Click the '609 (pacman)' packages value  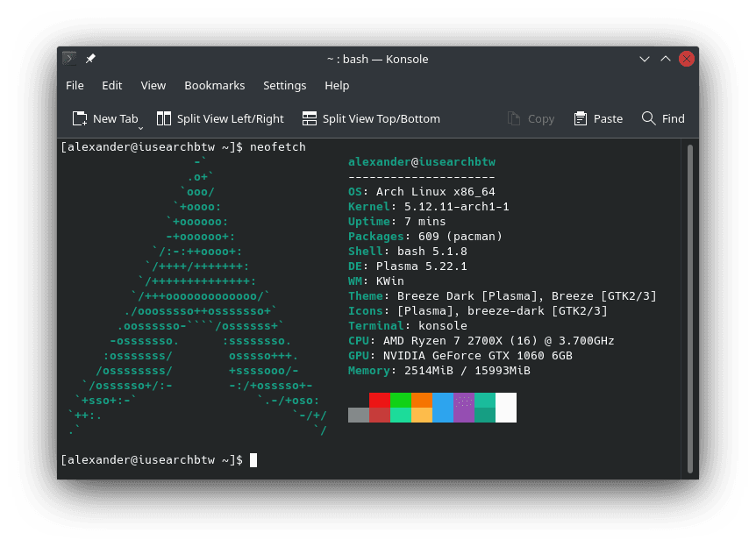(x=460, y=237)
